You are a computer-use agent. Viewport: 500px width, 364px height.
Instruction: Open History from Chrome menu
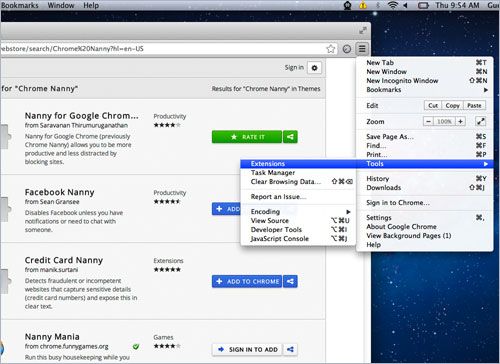[425, 179]
